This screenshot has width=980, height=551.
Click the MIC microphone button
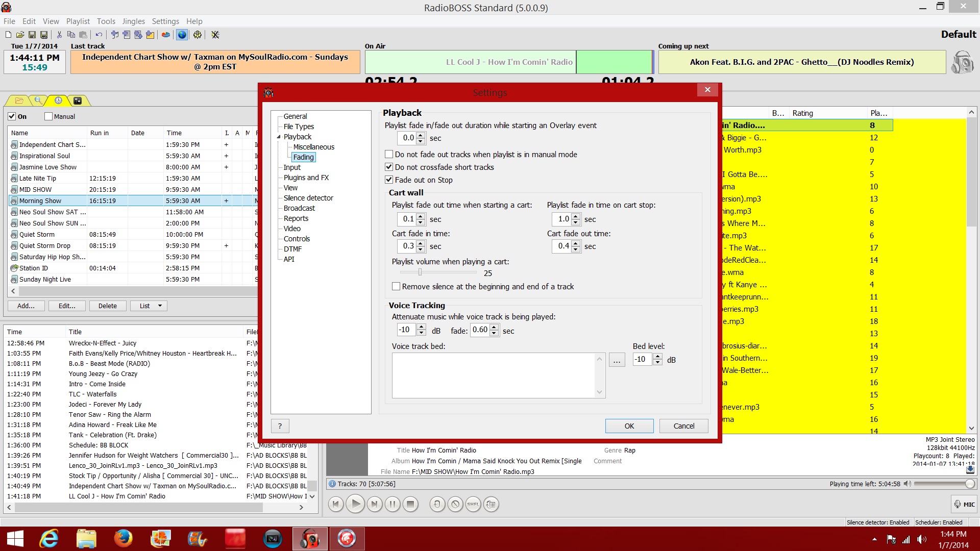[964, 504]
